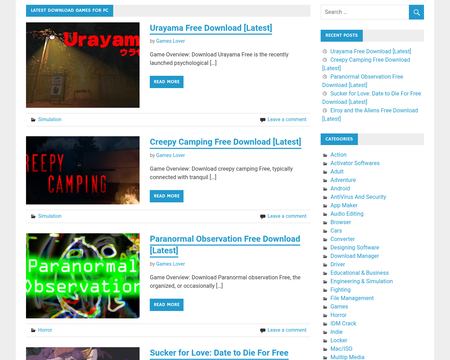450x360 pixels.
Task: Click Leave a comment on Creepy Camping post
Action: 287,216
